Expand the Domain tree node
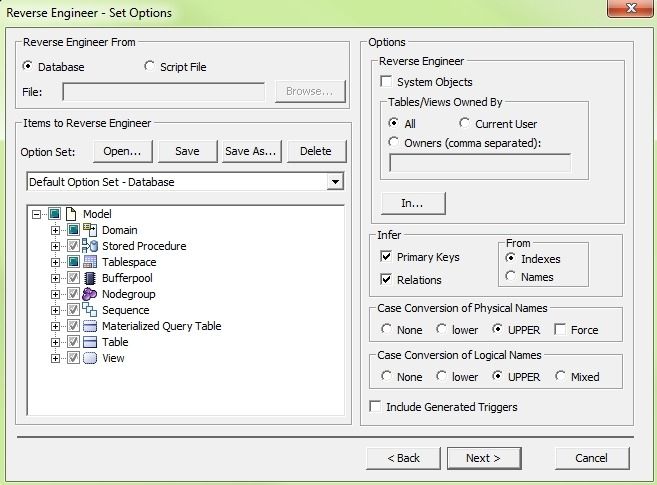Screen dimensions: 657x485 point(55,230)
